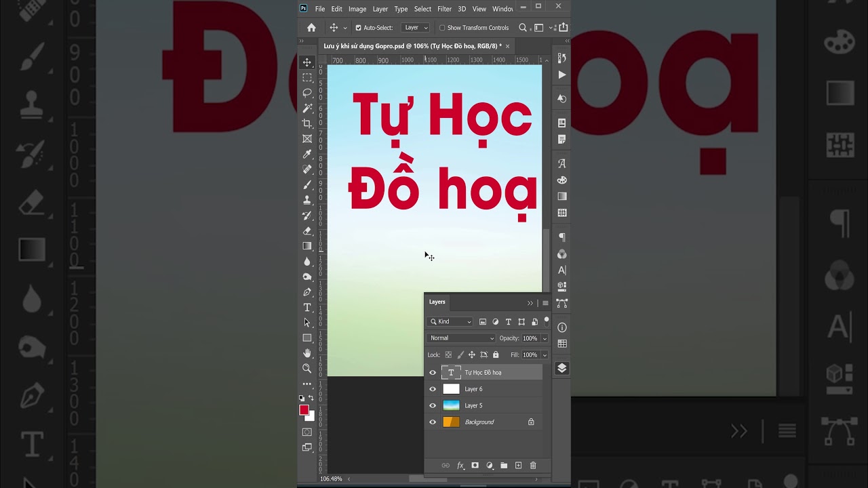Open the Image menu
The image size is (868, 488).
[357, 9]
